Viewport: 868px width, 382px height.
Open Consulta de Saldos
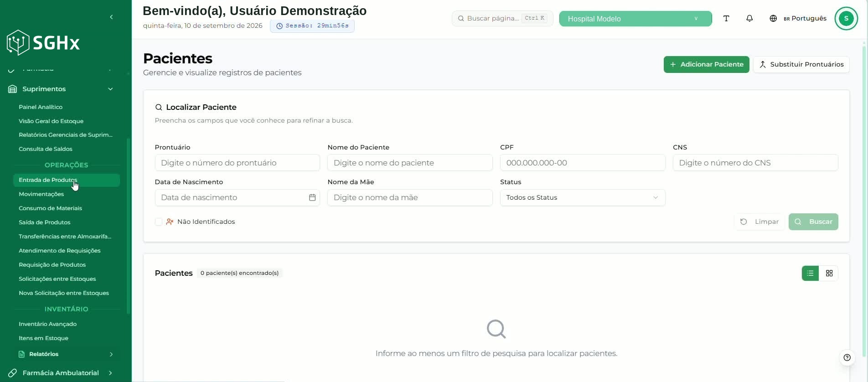click(46, 149)
